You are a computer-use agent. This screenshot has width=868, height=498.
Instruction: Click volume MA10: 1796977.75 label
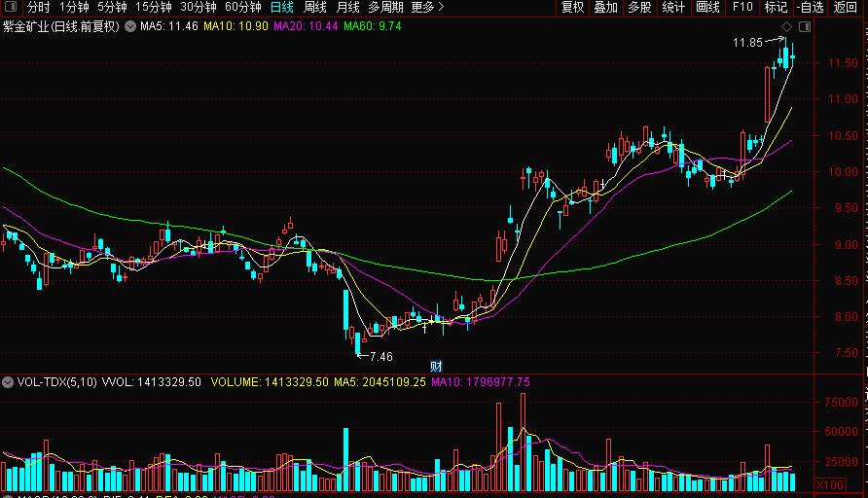coord(481,382)
